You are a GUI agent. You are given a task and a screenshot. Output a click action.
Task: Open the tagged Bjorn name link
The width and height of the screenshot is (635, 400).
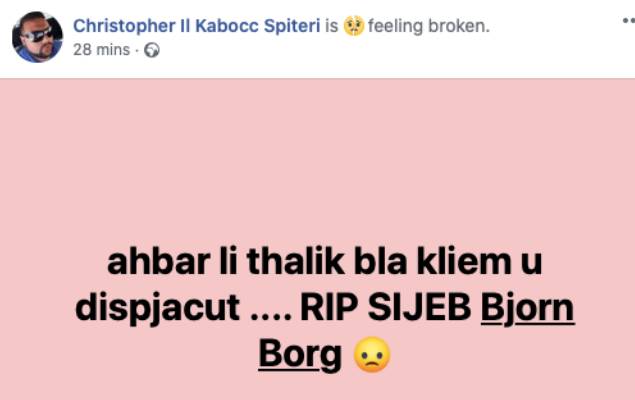click(527, 308)
